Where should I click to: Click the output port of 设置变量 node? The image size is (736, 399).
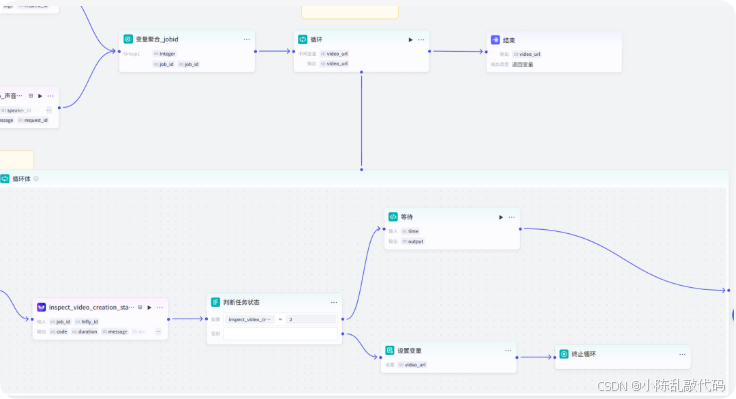click(x=517, y=357)
